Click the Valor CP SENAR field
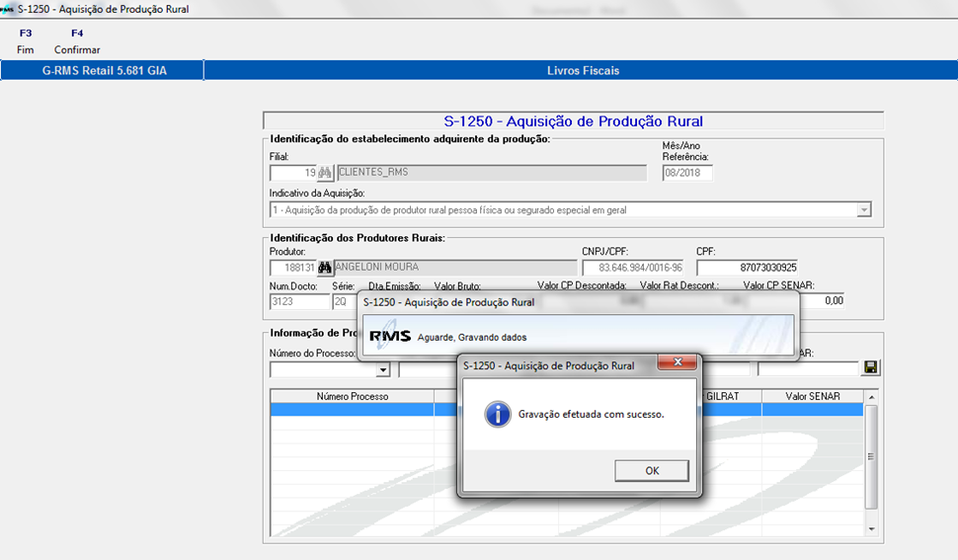 click(822, 300)
